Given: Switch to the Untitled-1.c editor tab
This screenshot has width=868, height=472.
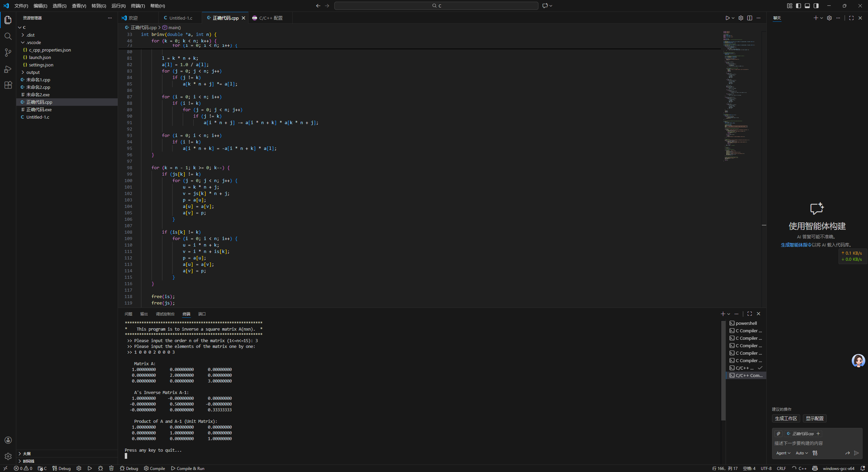Looking at the screenshot, I should click(x=180, y=18).
